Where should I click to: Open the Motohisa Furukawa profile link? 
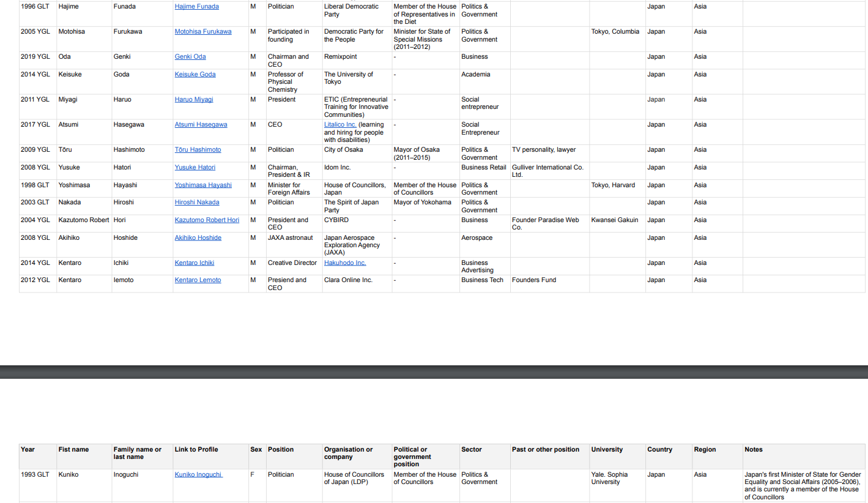[203, 31]
